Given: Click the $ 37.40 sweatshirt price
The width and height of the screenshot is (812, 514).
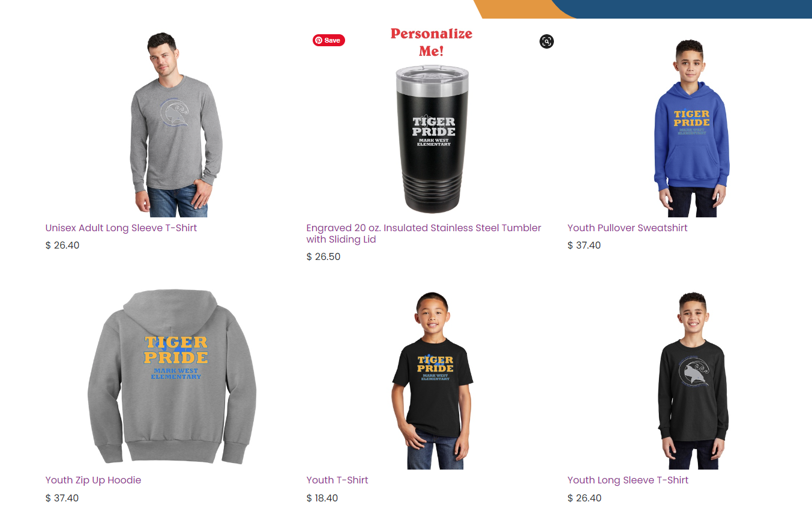Looking at the screenshot, I should click(x=584, y=246).
